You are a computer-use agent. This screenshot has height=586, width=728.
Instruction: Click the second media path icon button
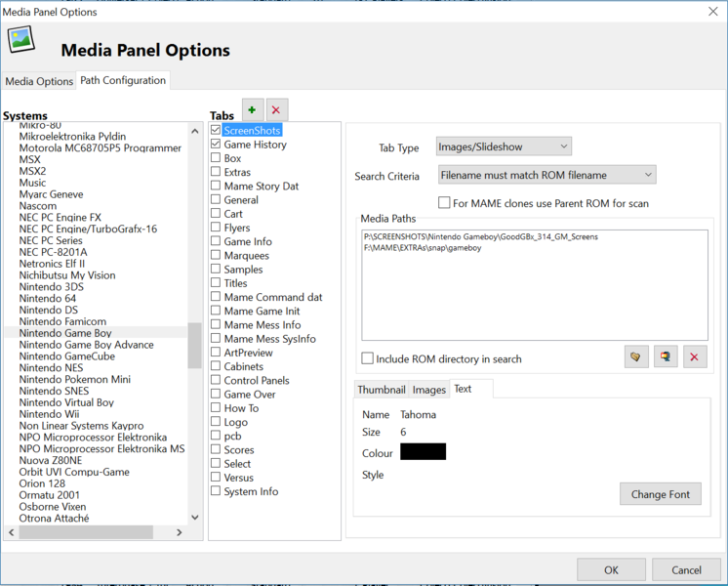(x=666, y=356)
